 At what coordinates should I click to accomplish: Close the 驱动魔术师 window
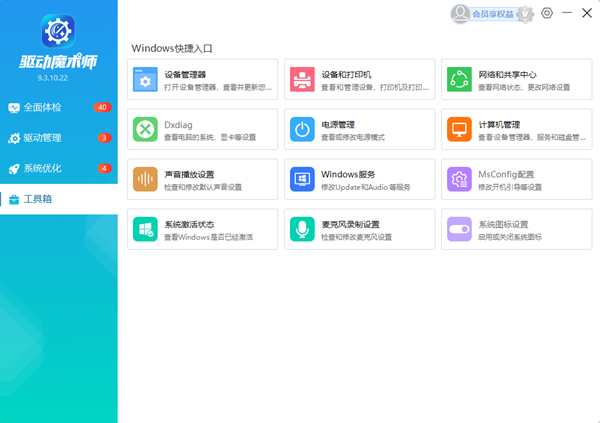tap(587, 13)
